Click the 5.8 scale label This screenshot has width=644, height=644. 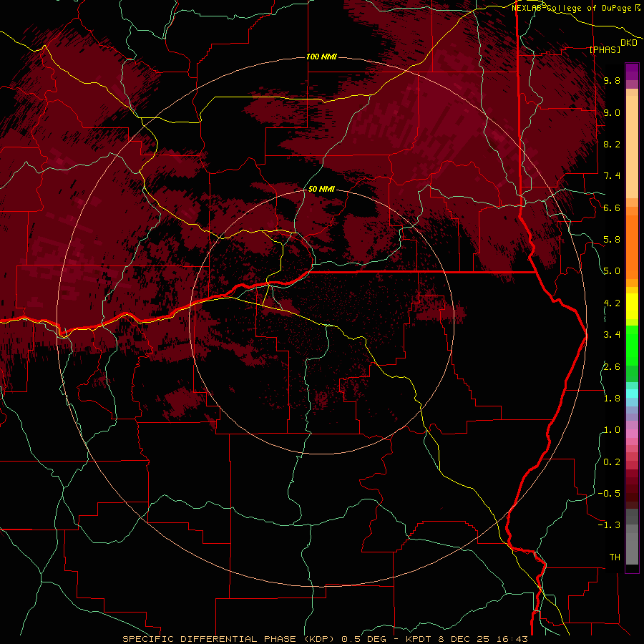pos(612,240)
